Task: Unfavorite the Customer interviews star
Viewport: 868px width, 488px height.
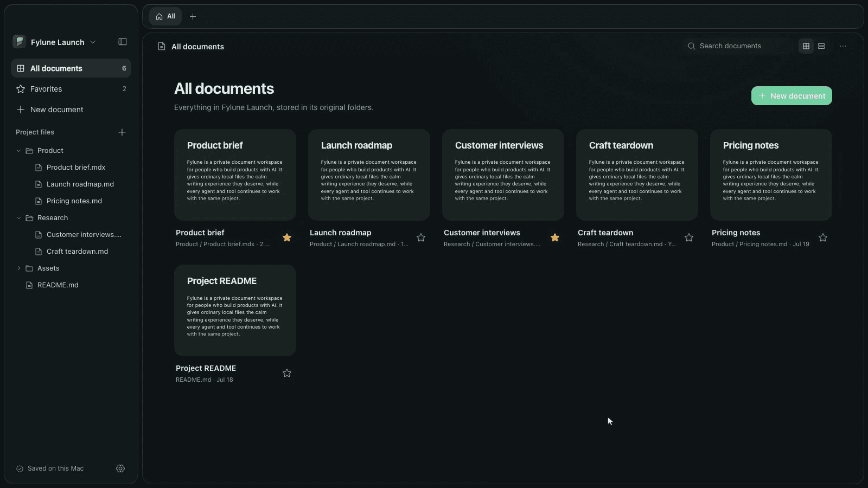Action: (555, 237)
